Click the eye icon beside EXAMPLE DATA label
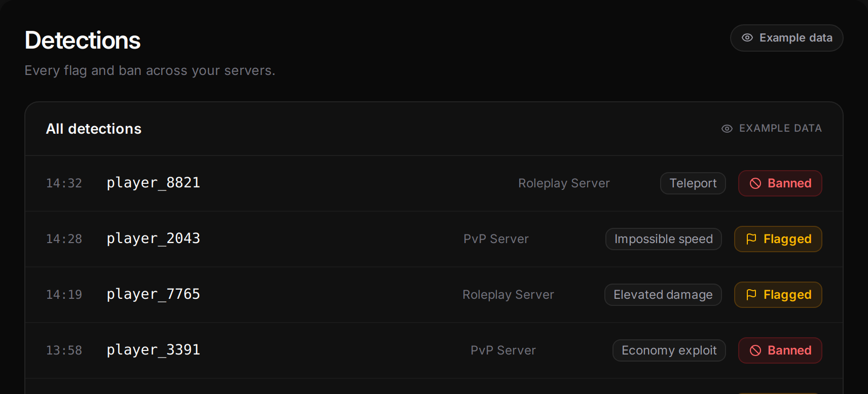Screen dimensions: 868x394 [727, 129]
